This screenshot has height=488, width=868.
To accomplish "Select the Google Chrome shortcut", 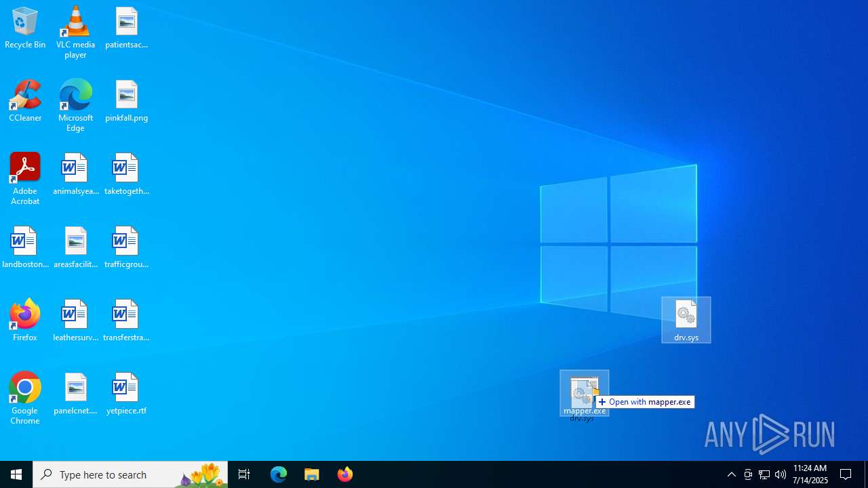I will point(25,399).
